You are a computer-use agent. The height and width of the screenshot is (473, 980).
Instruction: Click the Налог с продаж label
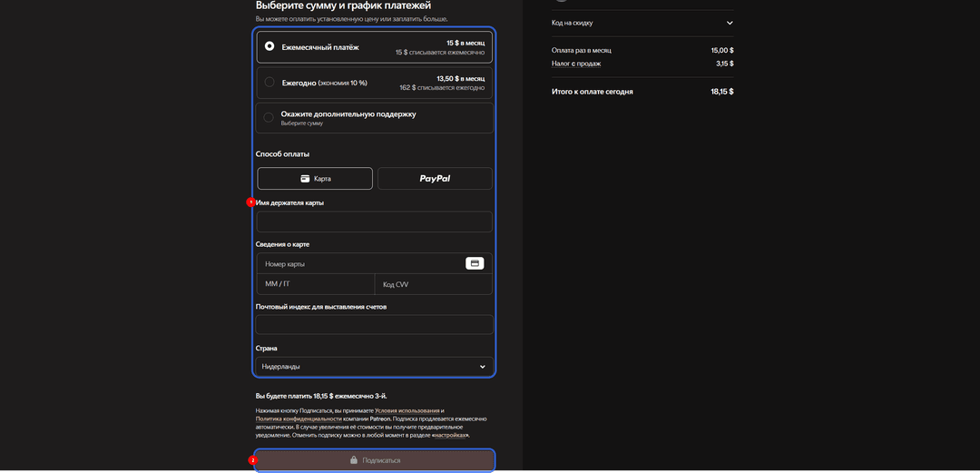[576, 64]
